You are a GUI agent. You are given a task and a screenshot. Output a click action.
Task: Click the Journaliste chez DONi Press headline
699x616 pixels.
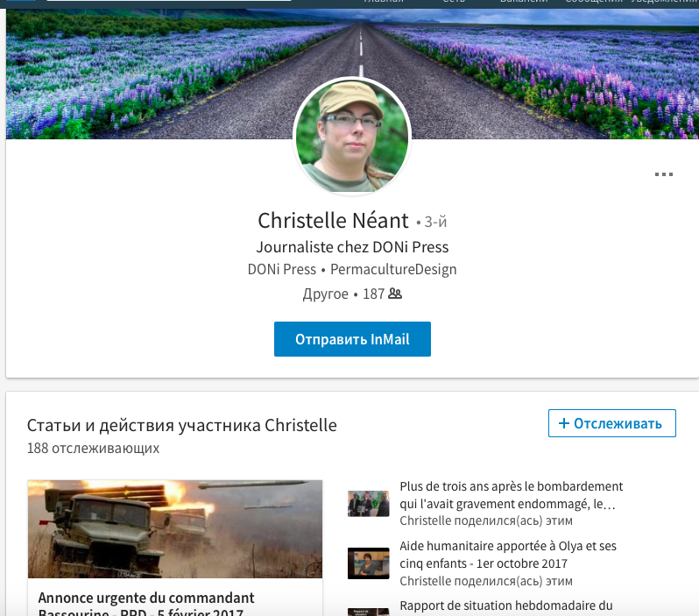(x=352, y=247)
